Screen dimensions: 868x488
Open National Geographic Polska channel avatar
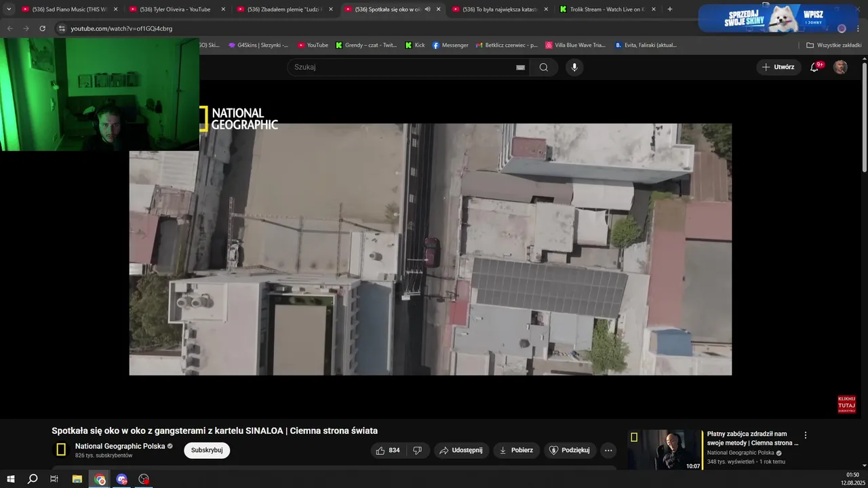point(61,449)
